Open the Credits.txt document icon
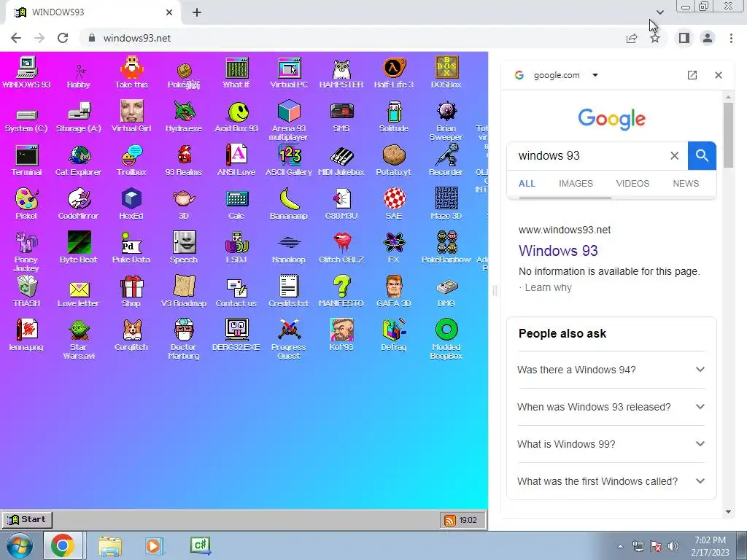Viewport: 747px width, 560px height. click(x=289, y=292)
